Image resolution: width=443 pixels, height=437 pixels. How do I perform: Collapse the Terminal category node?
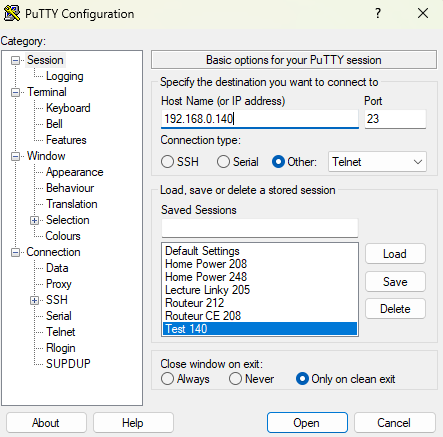tap(15, 92)
